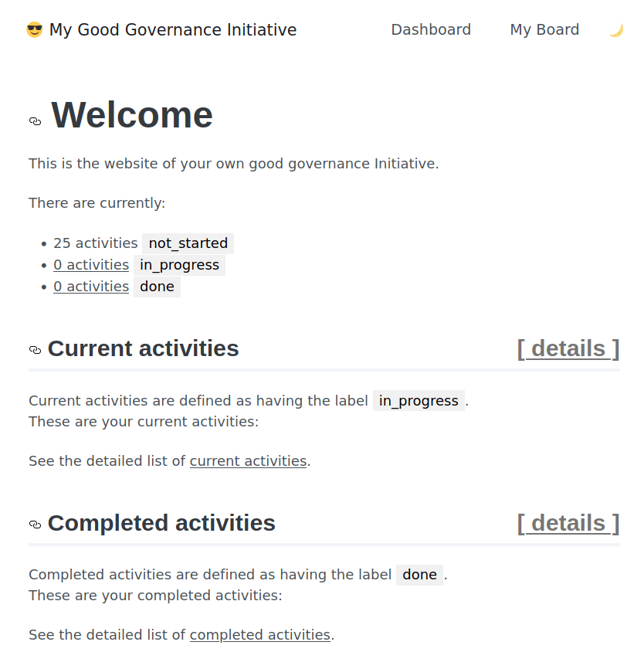Follow the completed activities detailed list link

259,634
